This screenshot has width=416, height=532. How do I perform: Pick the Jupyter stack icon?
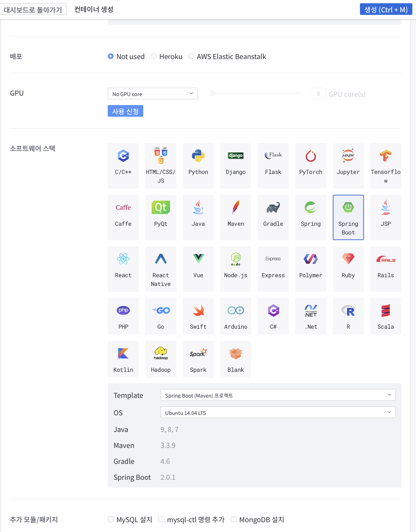[348, 155]
